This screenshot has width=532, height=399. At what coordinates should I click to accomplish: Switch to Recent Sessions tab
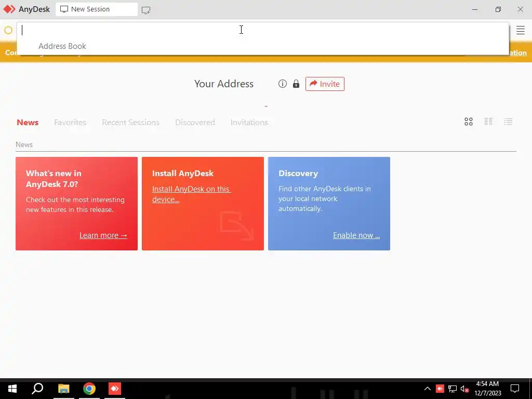[130, 122]
